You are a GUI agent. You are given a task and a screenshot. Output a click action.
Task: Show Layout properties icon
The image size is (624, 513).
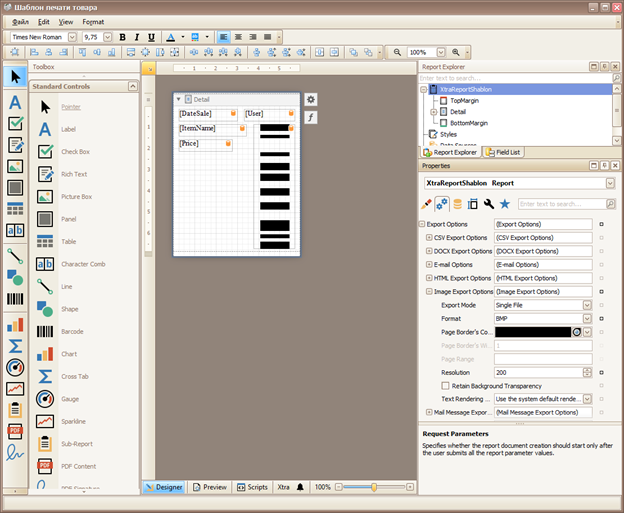(x=473, y=204)
